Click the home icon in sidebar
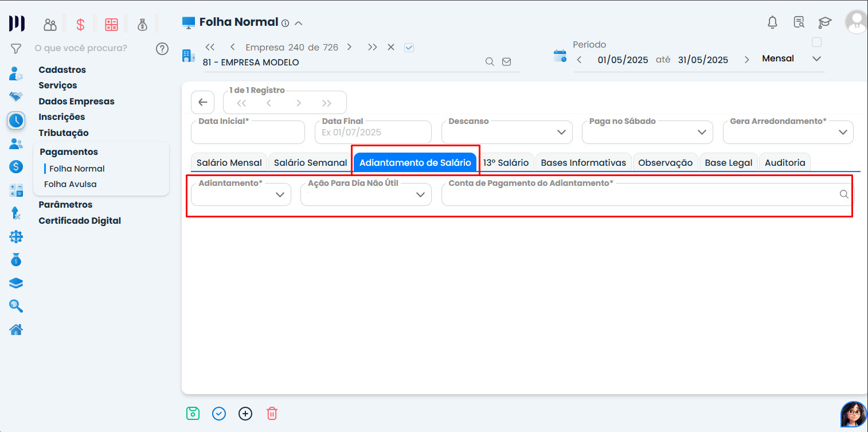The image size is (868, 432). tap(16, 329)
